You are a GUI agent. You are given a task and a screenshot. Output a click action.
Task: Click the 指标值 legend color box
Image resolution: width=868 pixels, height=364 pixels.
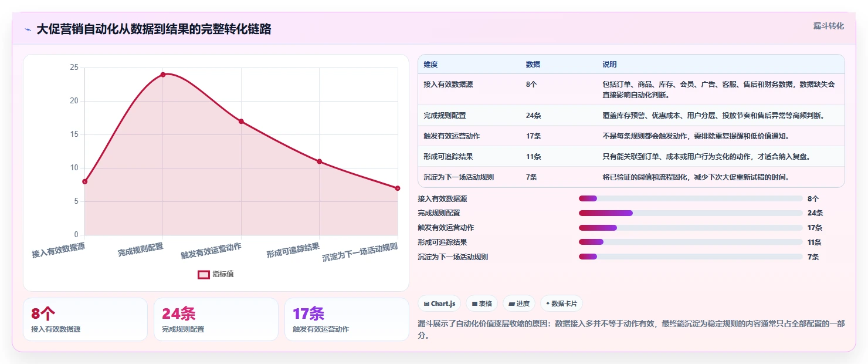click(x=204, y=274)
